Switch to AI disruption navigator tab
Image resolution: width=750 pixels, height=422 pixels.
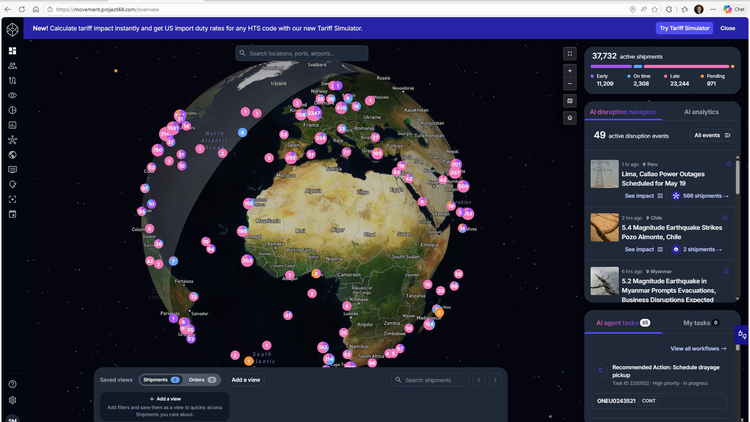[623, 112]
